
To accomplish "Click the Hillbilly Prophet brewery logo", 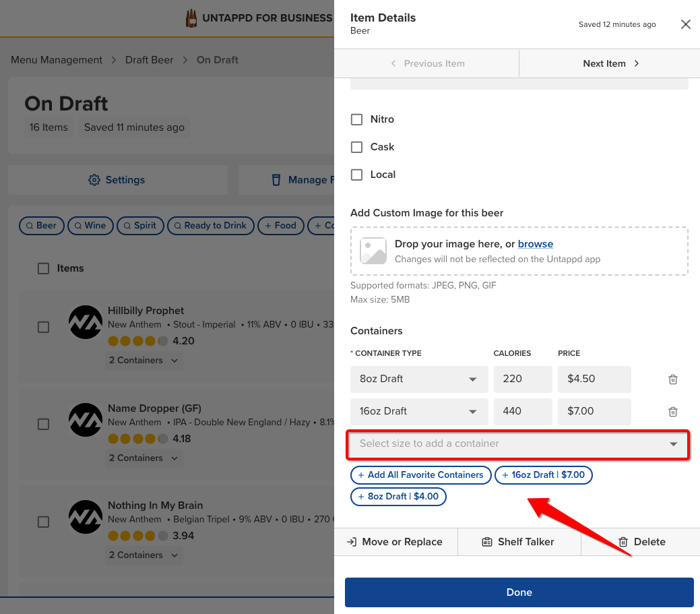I will 86,323.
